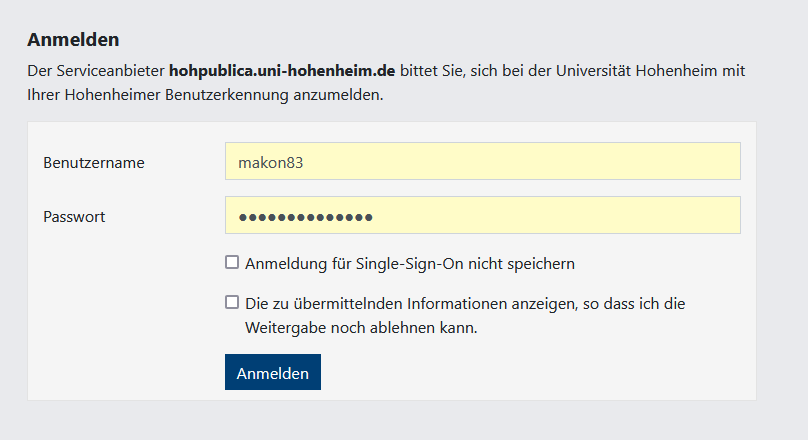Click the Benutzername label
The height and width of the screenshot is (440, 808).
point(94,162)
